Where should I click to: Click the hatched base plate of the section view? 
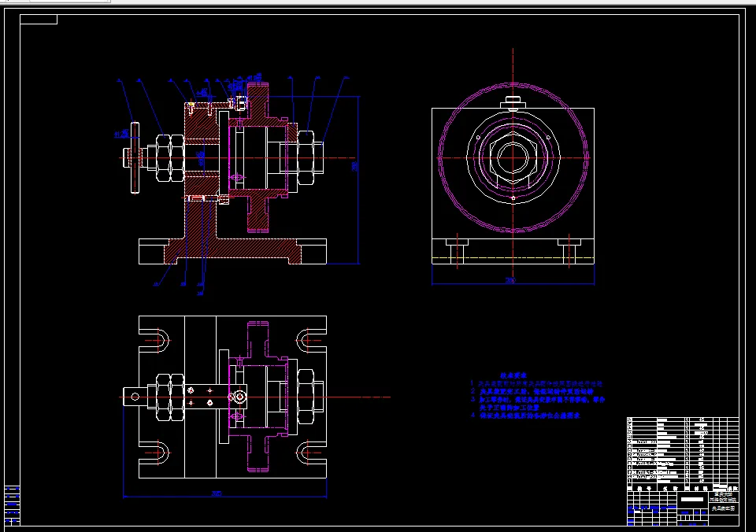pos(233,251)
